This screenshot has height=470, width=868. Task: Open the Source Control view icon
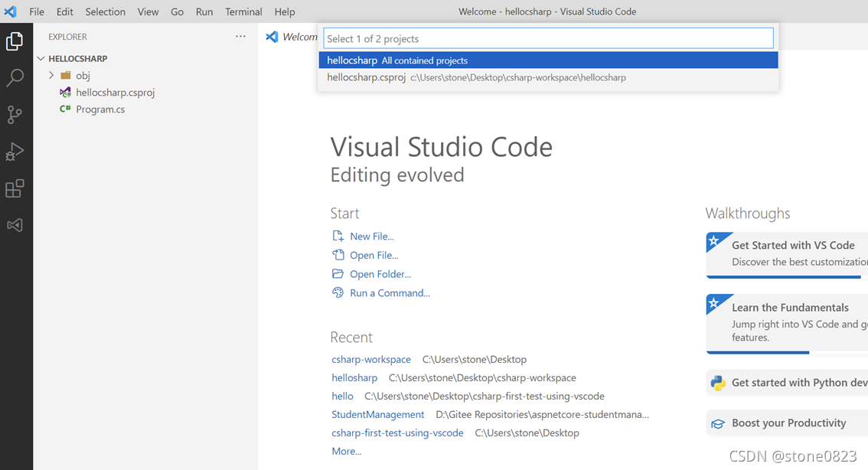[15, 115]
